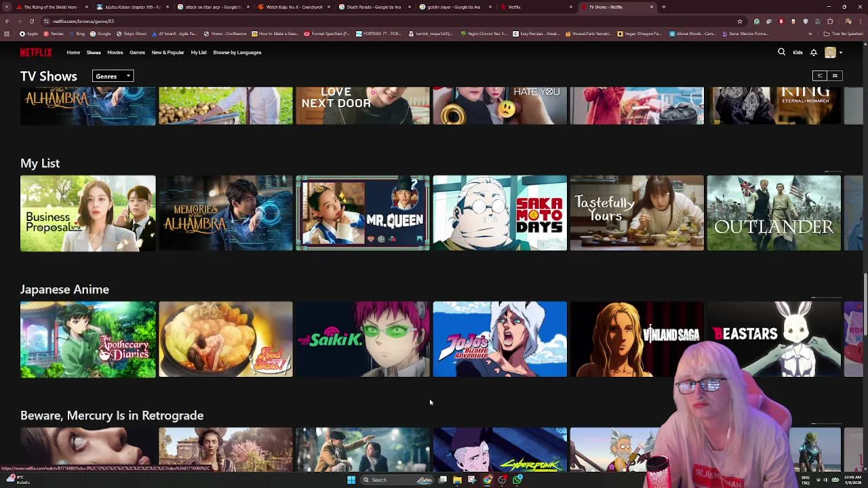
Task: Open Sakamoto Days thumbnail
Action: click(x=500, y=213)
